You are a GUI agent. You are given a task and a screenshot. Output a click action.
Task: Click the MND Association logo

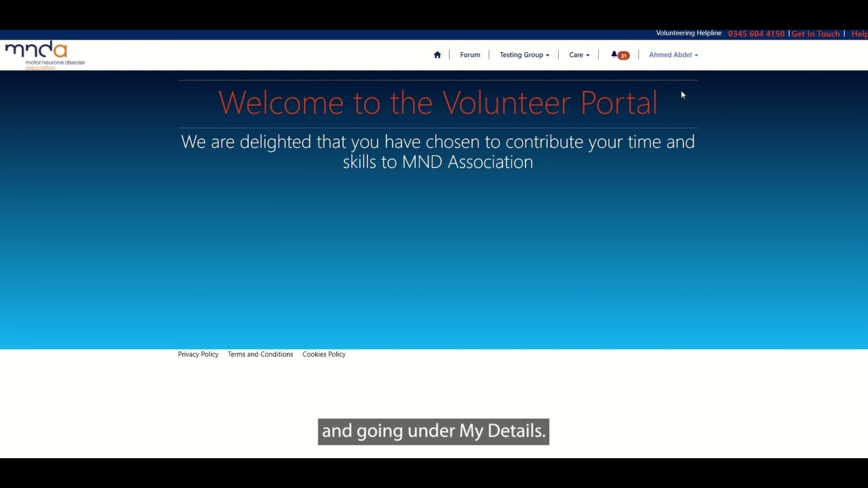45,55
